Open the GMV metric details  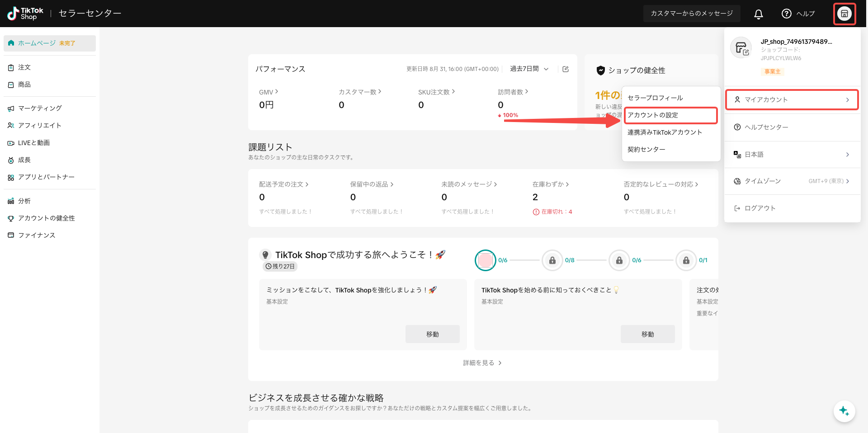(269, 92)
